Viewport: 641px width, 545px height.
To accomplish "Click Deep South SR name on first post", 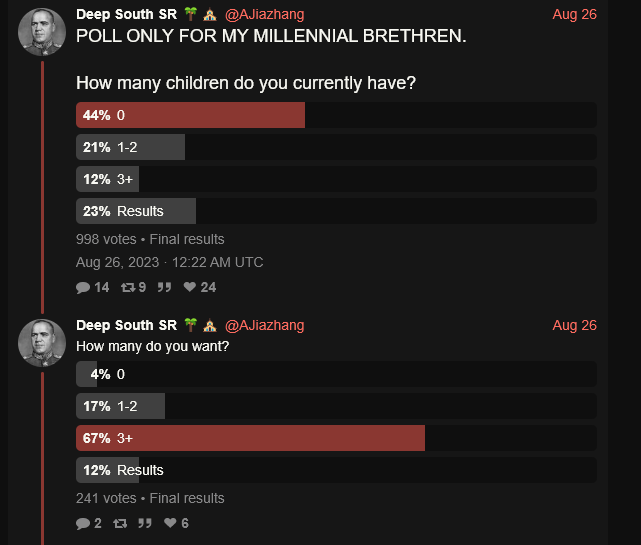I will tap(127, 15).
